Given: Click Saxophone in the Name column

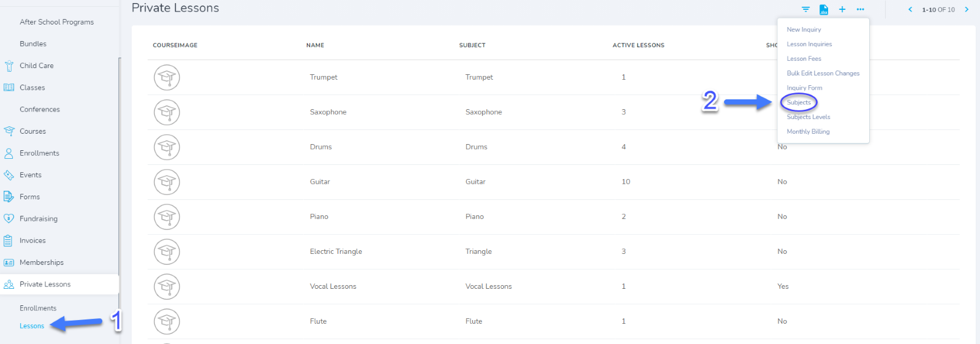Looking at the screenshot, I should [x=328, y=112].
